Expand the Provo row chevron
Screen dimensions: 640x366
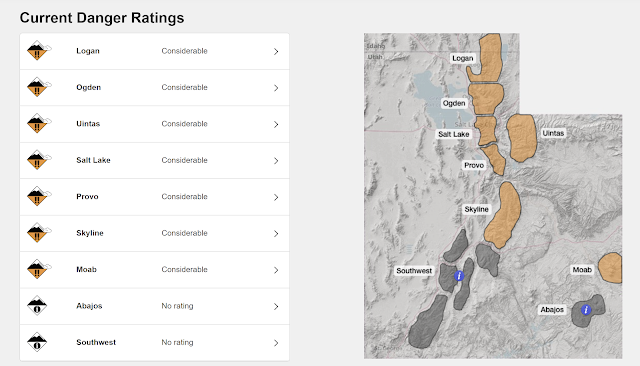coord(276,197)
